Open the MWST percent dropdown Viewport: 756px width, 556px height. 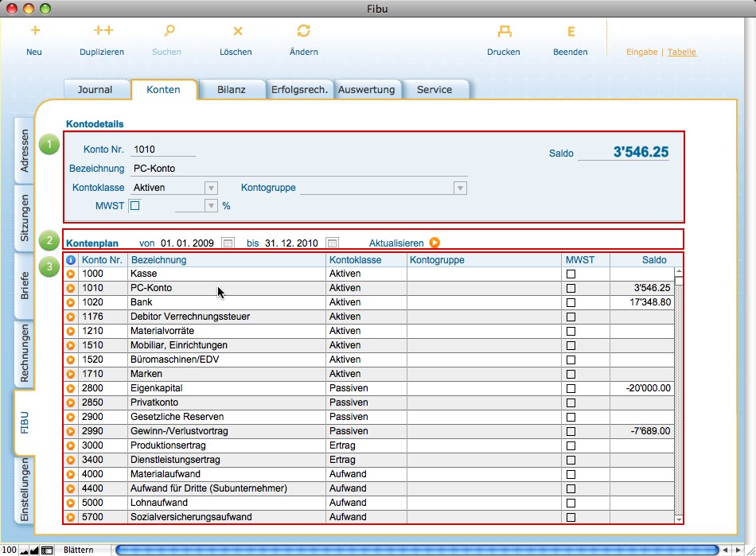(x=211, y=206)
